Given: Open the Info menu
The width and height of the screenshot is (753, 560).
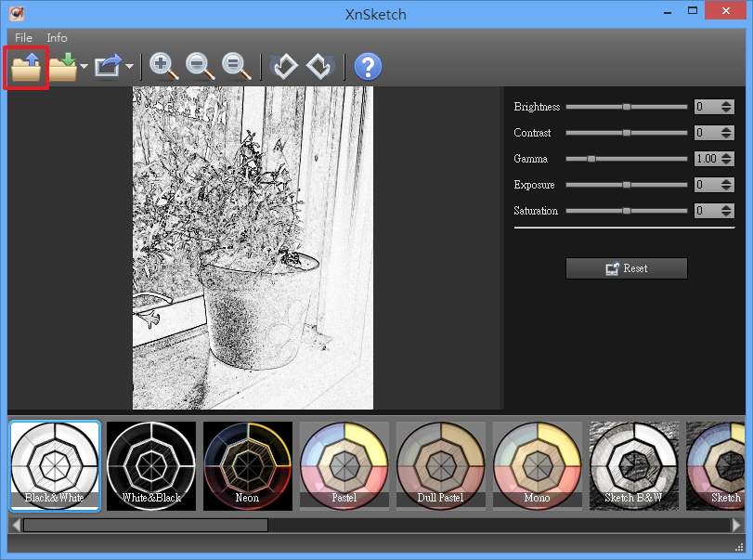Looking at the screenshot, I should [x=57, y=38].
